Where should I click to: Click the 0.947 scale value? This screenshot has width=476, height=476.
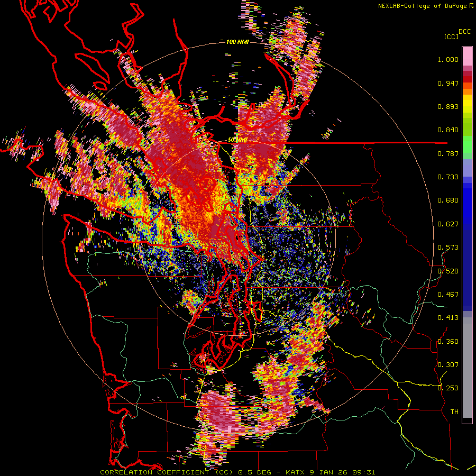tap(448, 83)
